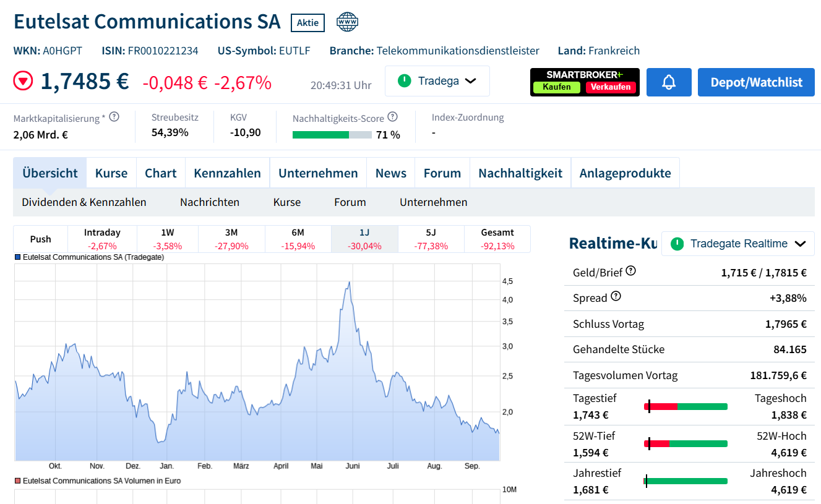Click Streubesitz value 54,39%
The height and width of the screenshot is (504, 821).
[170, 132]
